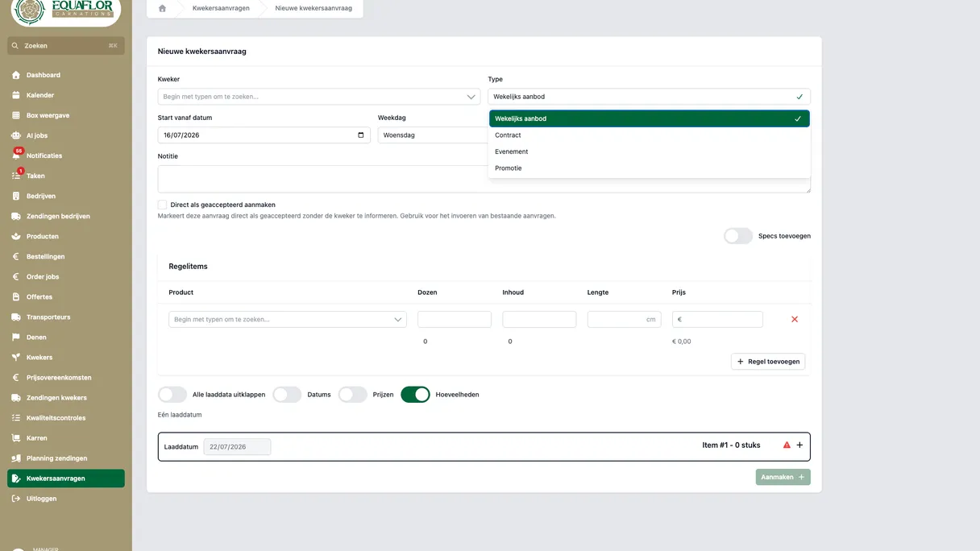The height and width of the screenshot is (551, 980).
Task: Click the Planning zendingen icon
Action: 15,458
